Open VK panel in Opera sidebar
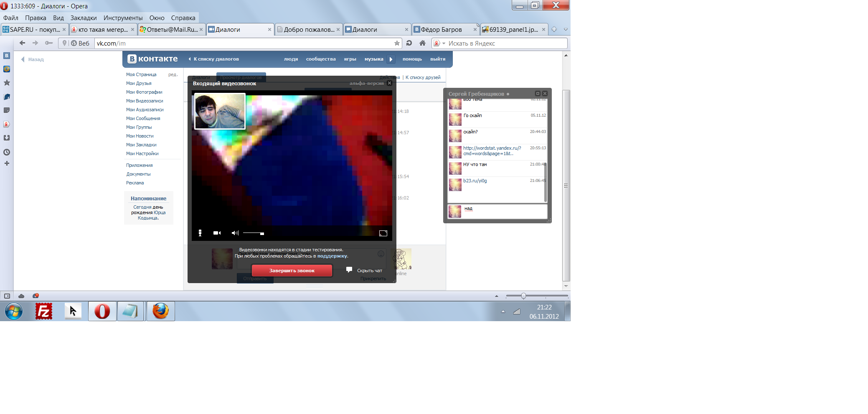 pyautogui.click(x=7, y=56)
